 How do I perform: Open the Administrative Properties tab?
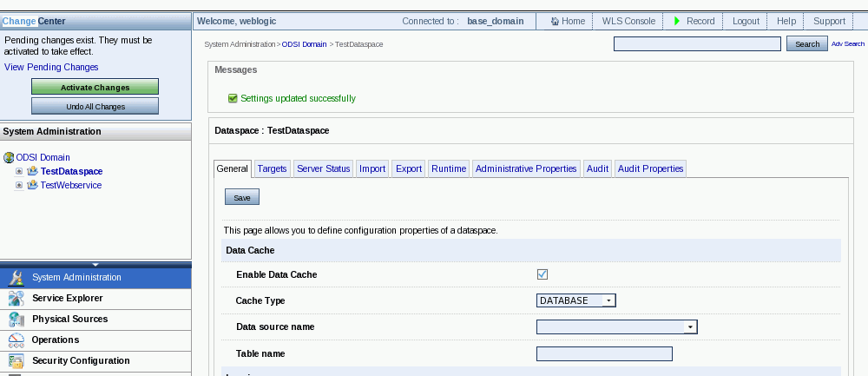click(x=527, y=168)
